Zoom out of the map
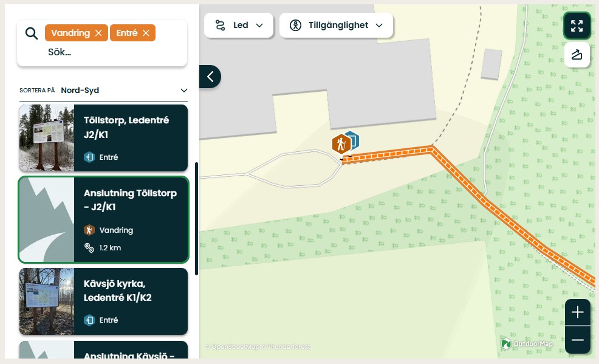 tap(577, 340)
